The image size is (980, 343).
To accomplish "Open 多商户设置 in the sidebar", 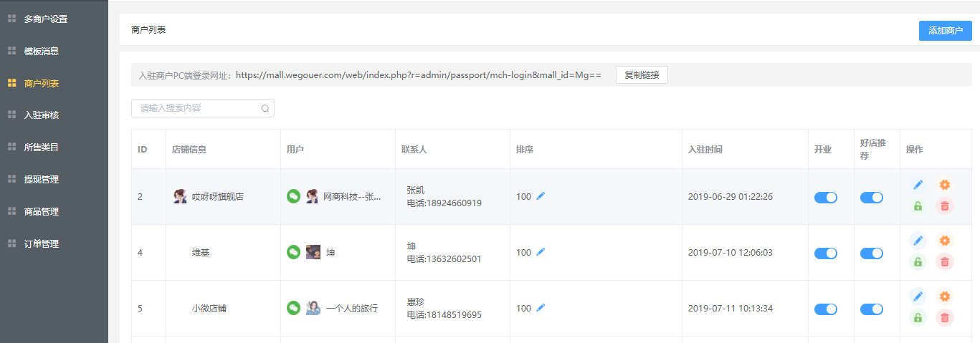I will coord(45,19).
